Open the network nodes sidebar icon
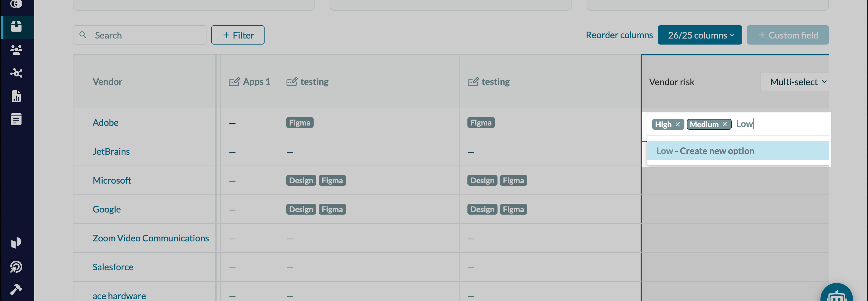This screenshot has height=301, width=868. [16, 73]
